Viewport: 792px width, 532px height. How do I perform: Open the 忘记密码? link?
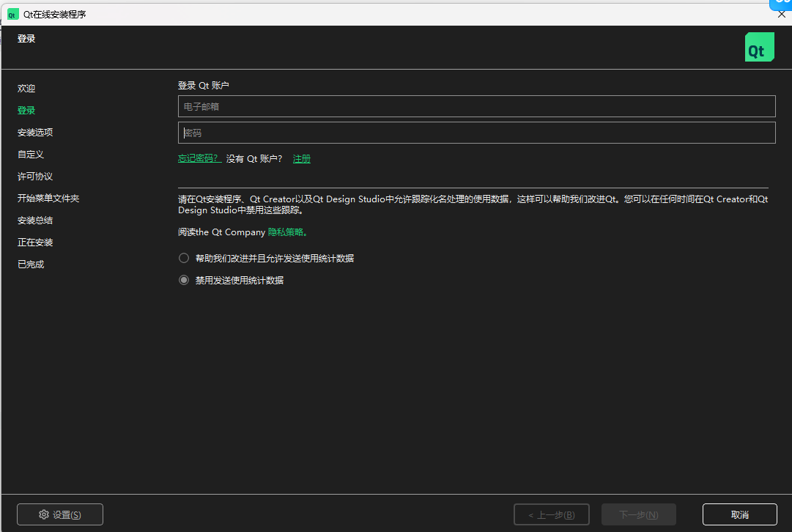coord(199,158)
